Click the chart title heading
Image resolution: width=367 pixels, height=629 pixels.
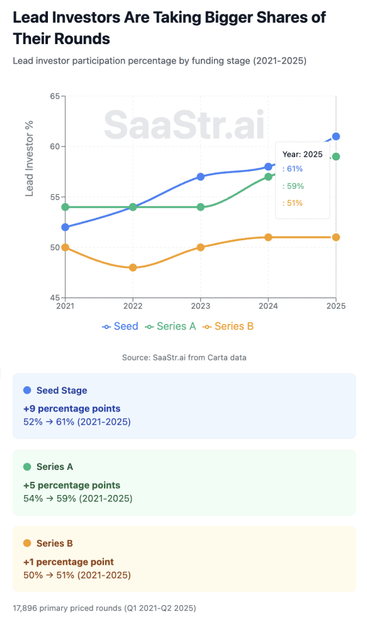(169, 28)
